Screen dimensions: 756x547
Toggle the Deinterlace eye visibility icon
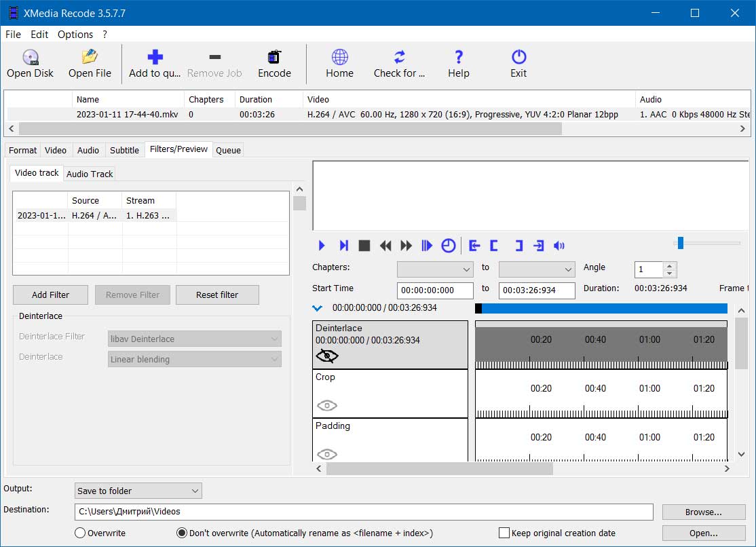tap(327, 356)
